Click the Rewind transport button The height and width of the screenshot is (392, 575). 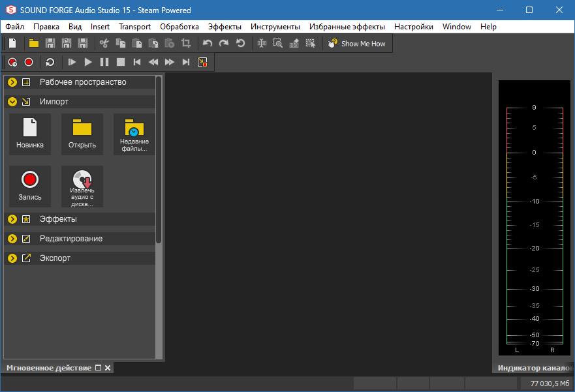(x=153, y=62)
